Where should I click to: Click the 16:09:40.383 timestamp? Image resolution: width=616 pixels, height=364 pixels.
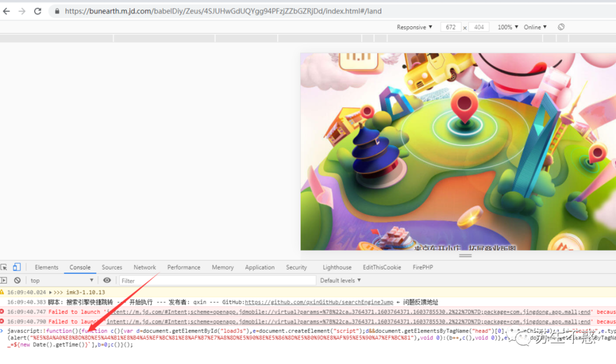(26, 302)
